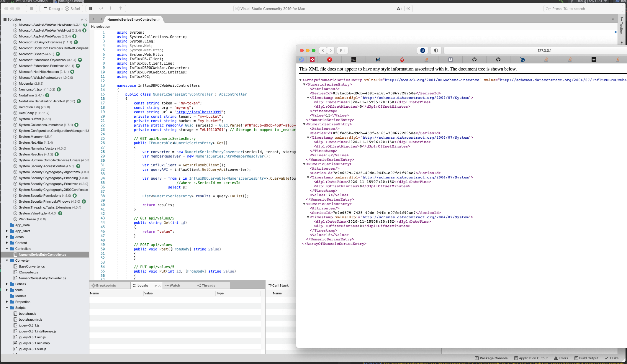The height and width of the screenshot is (364, 627).
Task: Expand the Entities folder
Action: (x=7, y=284)
